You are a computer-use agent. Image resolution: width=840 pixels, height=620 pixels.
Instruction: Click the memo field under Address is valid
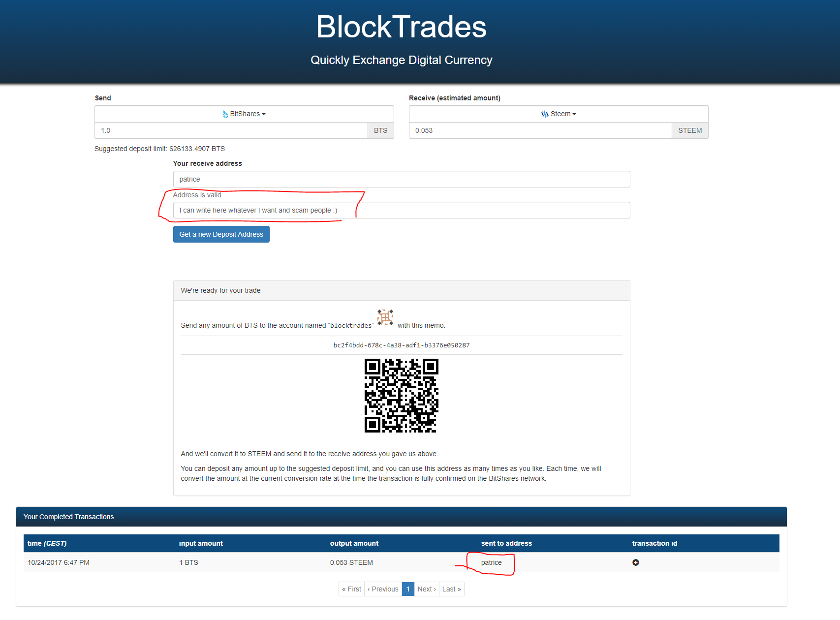coord(402,210)
